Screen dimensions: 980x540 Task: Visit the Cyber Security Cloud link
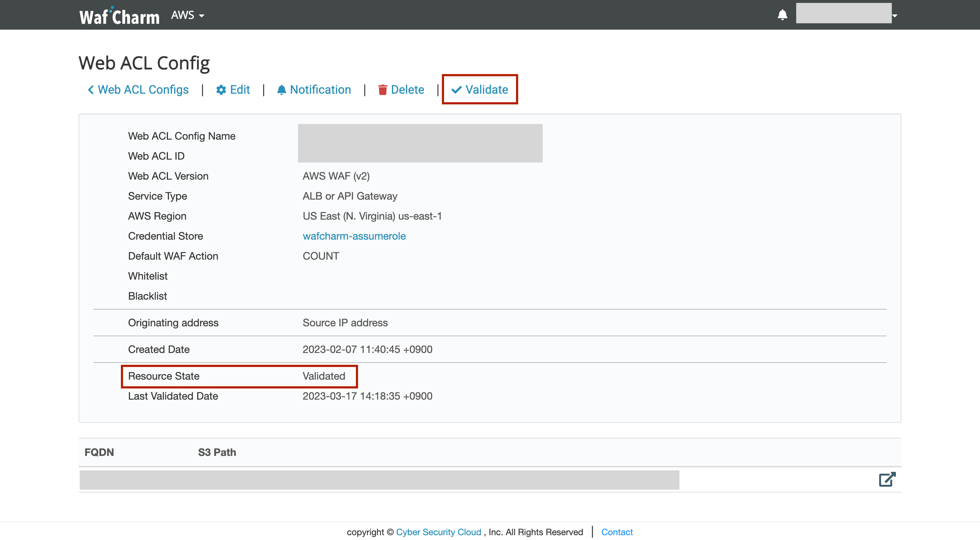[x=438, y=532]
